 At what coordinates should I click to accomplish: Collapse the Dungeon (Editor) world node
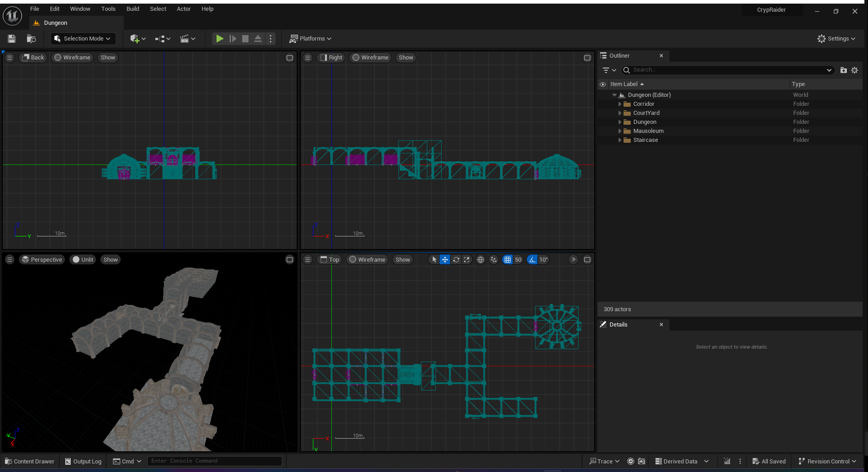pyautogui.click(x=615, y=95)
